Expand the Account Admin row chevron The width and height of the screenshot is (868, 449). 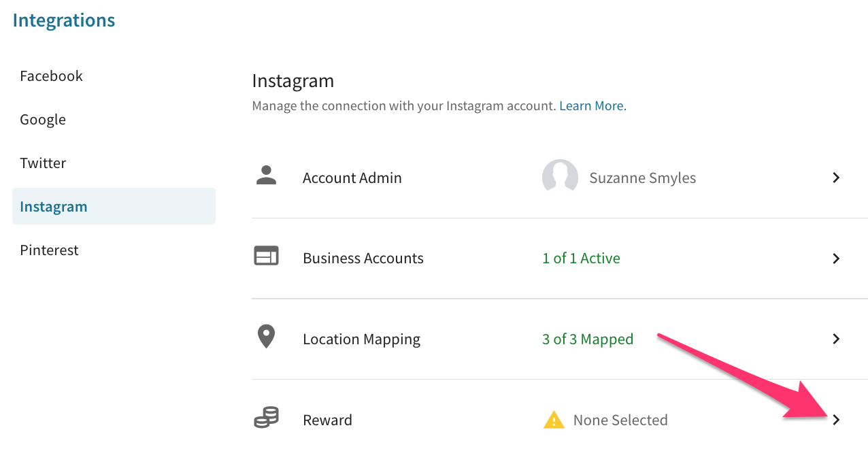[x=836, y=178]
